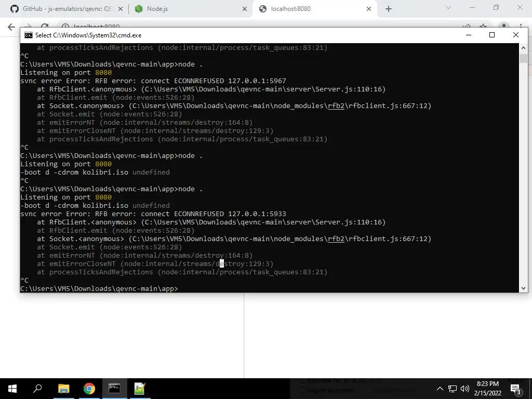Open Notepad++ from taskbar
Viewport: 532px width, 399px height.
point(140,389)
